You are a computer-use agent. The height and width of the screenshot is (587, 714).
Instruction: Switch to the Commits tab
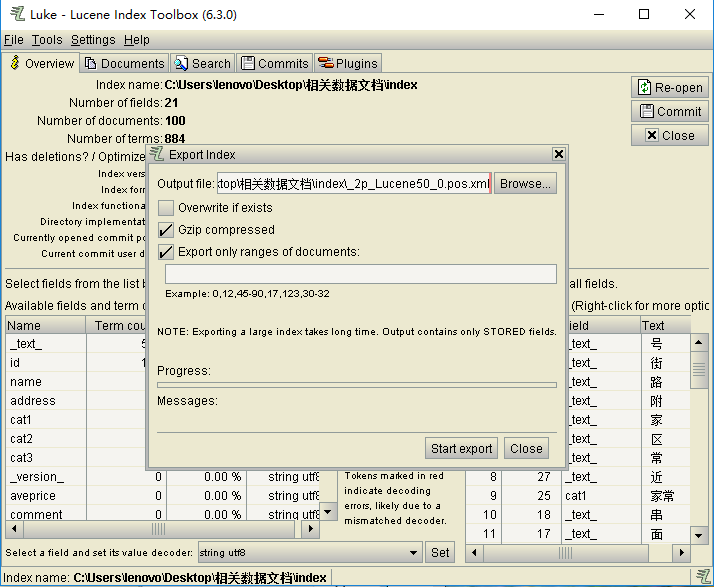274,63
